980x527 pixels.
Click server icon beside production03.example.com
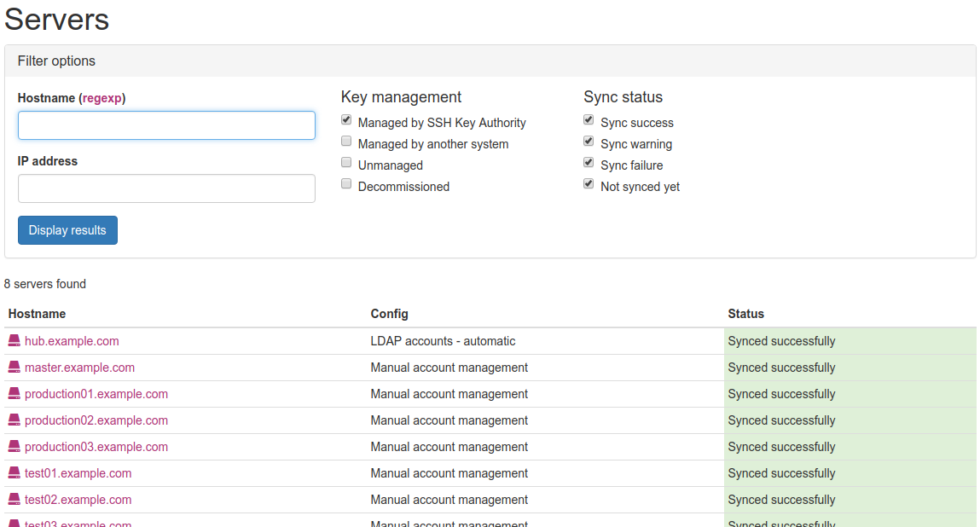point(14,447)
